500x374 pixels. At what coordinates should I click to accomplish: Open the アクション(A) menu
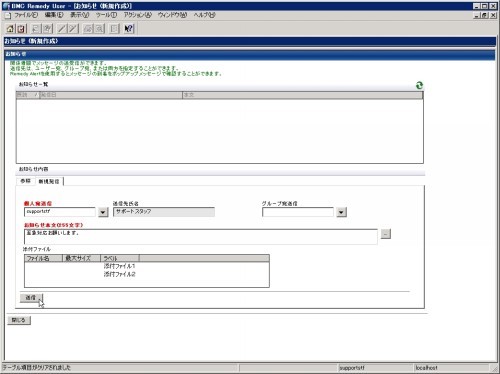[137, 15]
